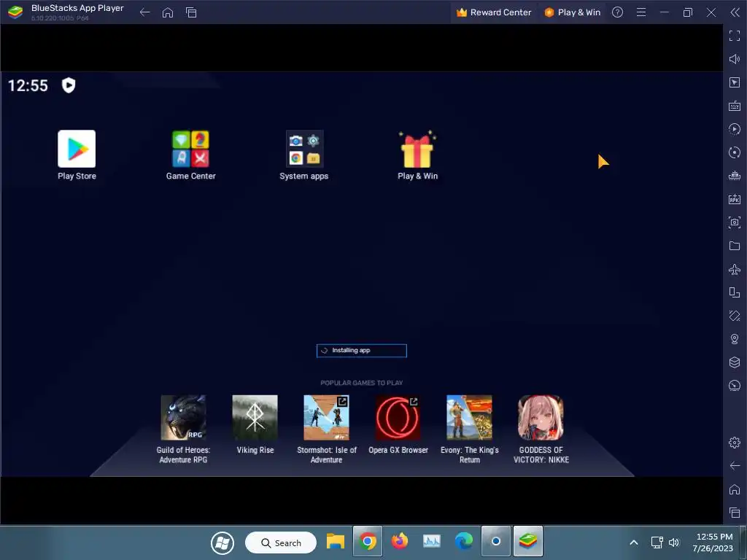Rotate the screen via sidebar icon

coord(735,316)
